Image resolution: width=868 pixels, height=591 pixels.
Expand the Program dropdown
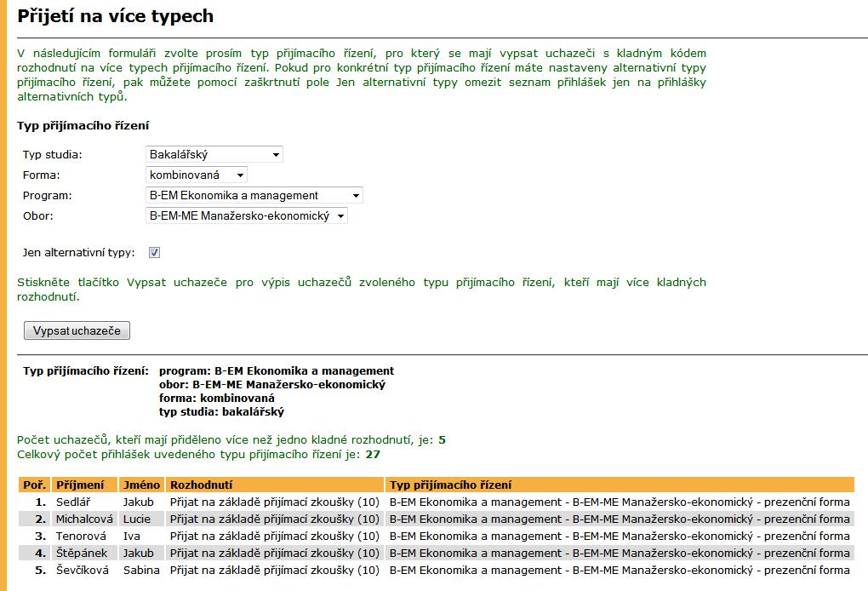point(254,195)
